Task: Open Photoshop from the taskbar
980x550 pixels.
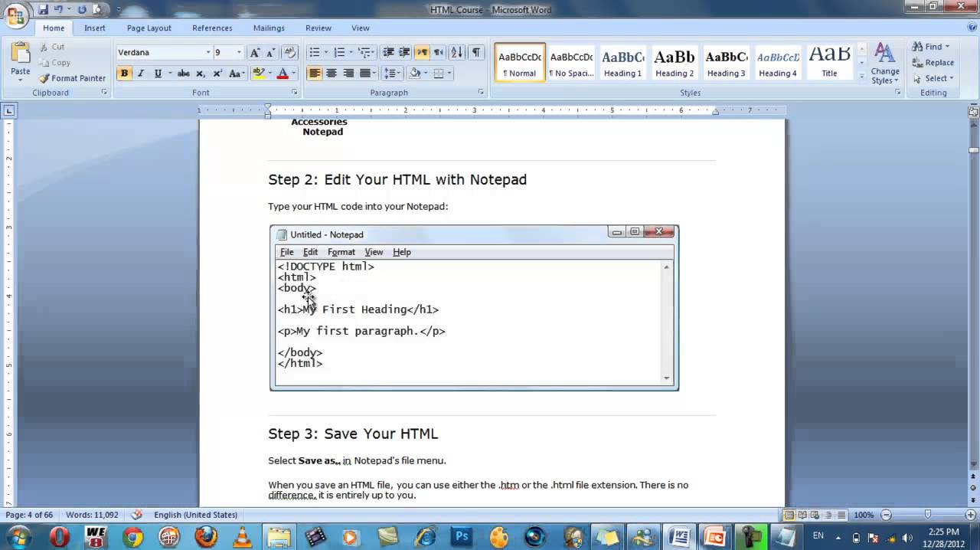Action: click(x=462, y=537)
